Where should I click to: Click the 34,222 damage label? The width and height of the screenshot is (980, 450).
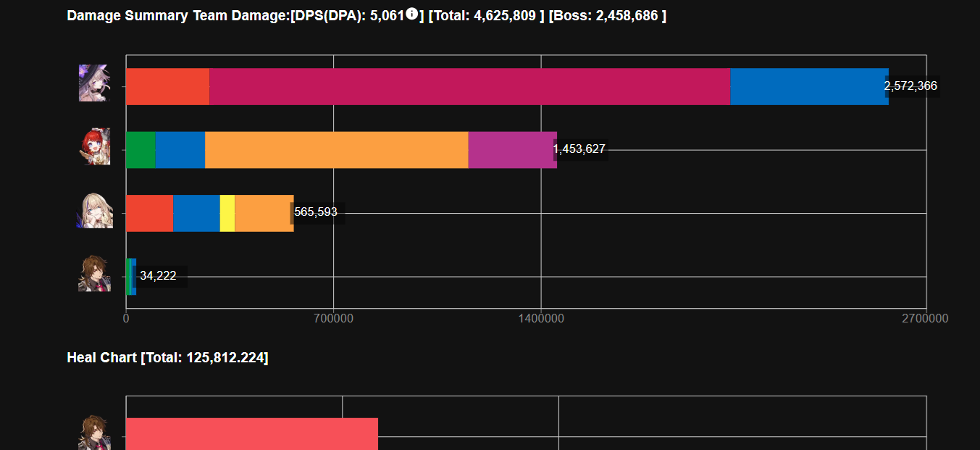(158, 276)
